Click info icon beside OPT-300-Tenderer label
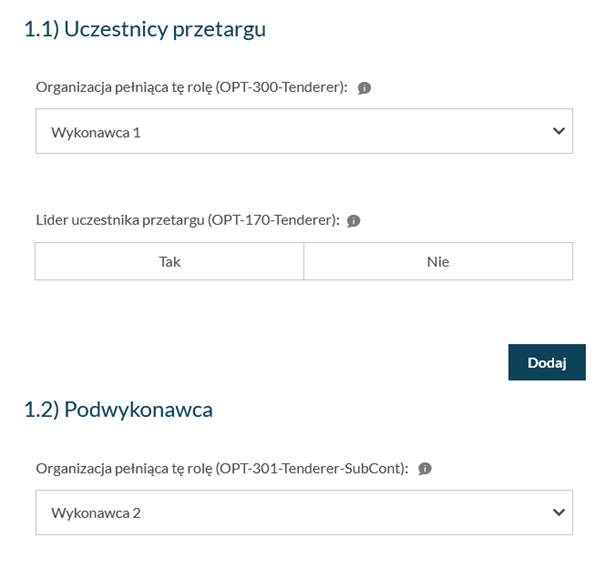Viewport: 605px width, 568px height. (364, 88)
